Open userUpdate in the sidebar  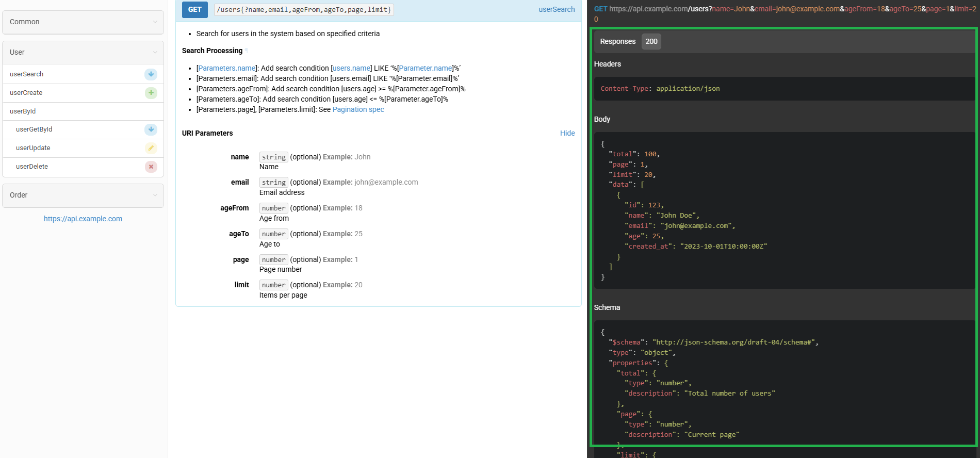coord(33,148)
